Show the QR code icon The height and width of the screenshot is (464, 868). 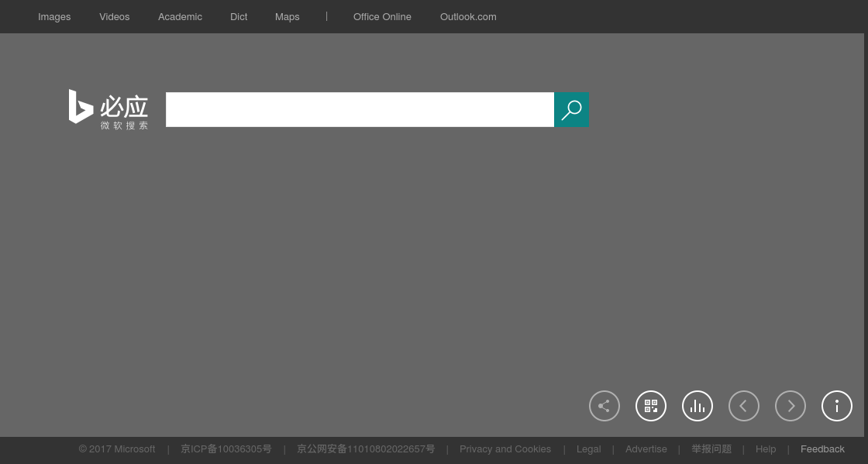pyautogui.click(x=651, y=405)
